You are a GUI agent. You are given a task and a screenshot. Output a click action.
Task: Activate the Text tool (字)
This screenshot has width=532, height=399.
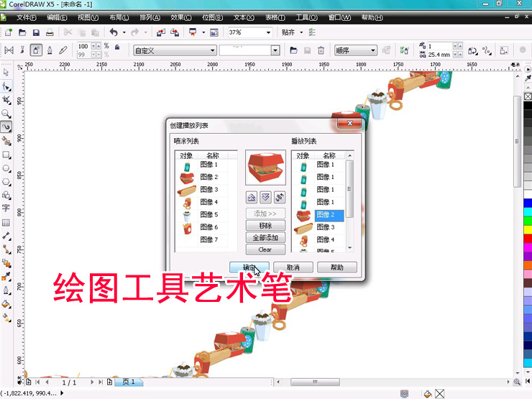pyautogui.click(x=6, y=208)
